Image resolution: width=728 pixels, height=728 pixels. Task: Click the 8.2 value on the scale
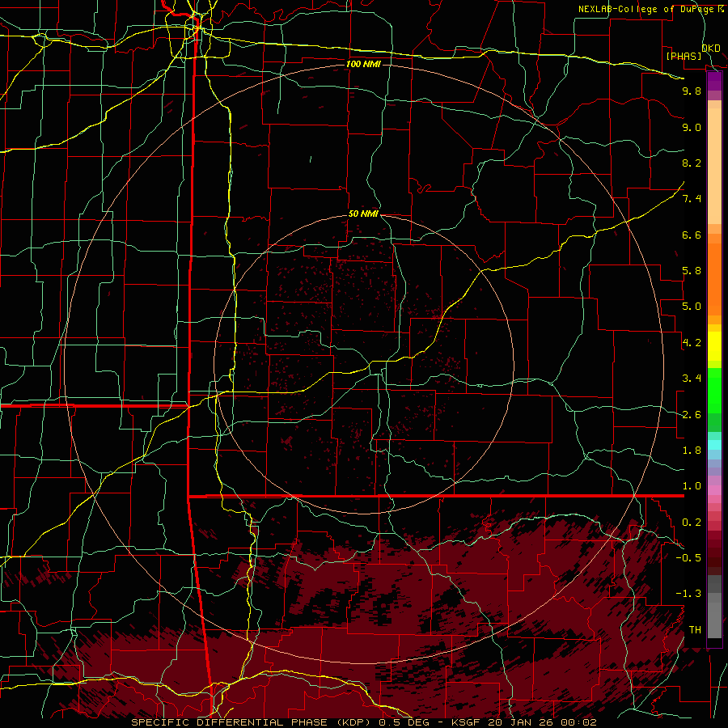tap(692, 163)
